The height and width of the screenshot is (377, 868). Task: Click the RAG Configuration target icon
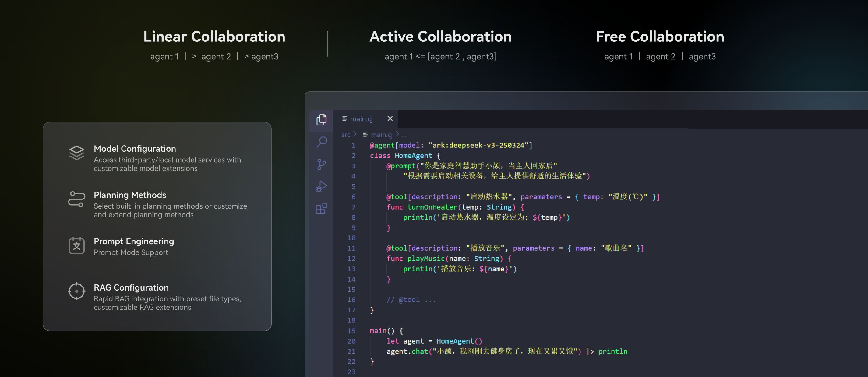coord(77,291)
